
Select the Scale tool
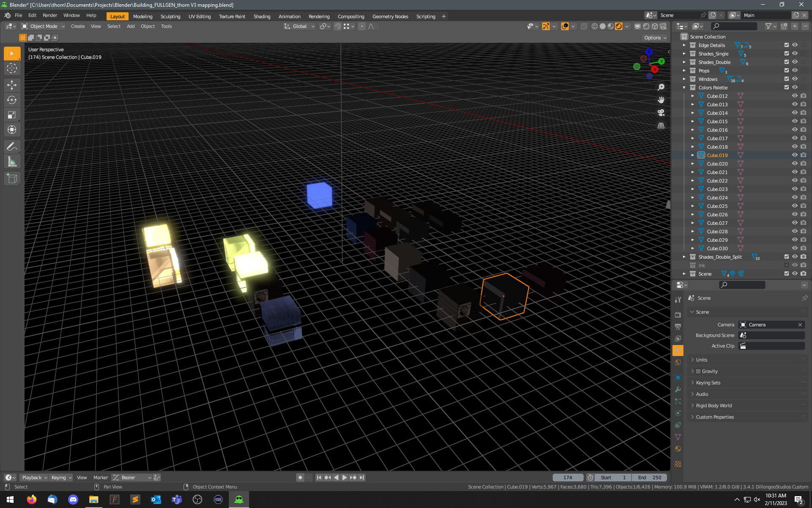click(12, 115)
